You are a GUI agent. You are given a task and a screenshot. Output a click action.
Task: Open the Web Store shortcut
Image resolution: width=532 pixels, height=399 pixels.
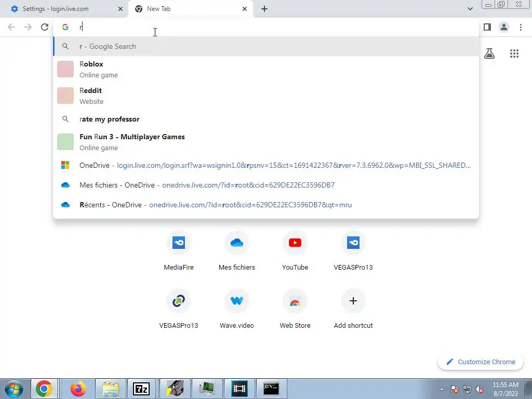tap(295, 310)
